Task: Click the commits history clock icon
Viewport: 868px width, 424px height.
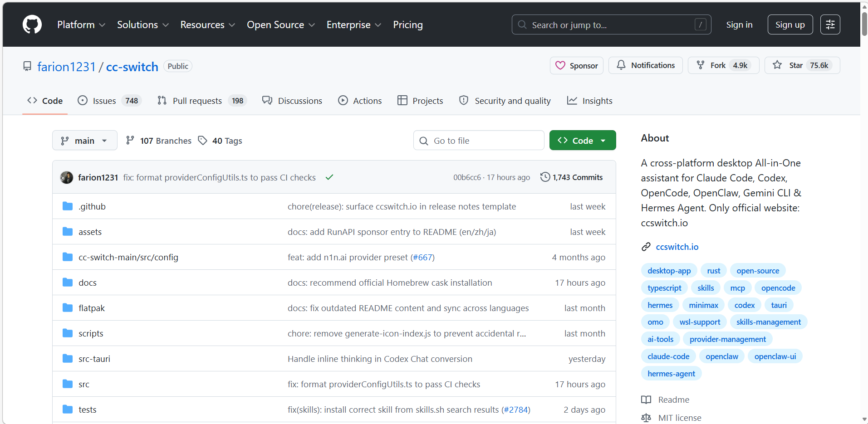Action: pos(545,177)
